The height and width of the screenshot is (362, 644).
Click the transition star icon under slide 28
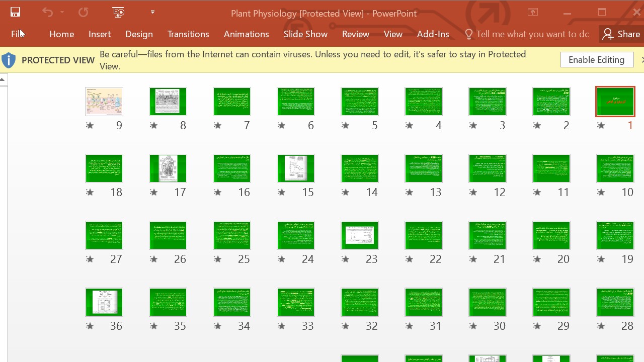point(601,326)
